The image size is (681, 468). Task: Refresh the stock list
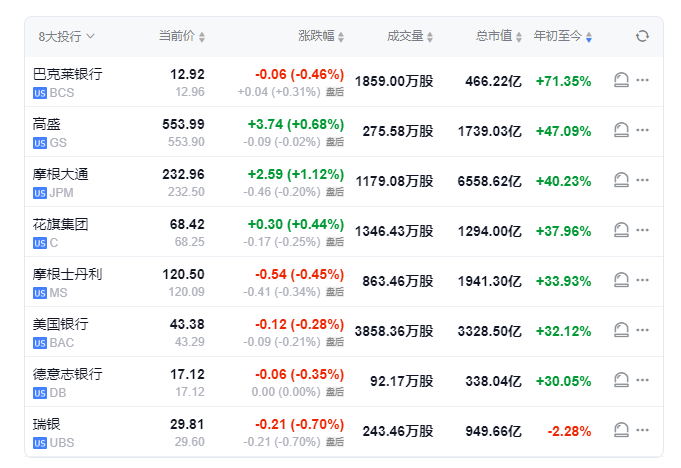[x=642, y=36]
